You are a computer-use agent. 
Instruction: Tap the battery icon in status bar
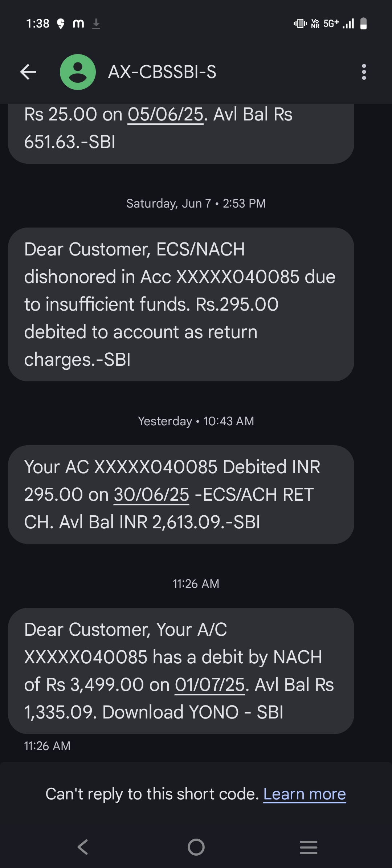[x=363, y=24]
